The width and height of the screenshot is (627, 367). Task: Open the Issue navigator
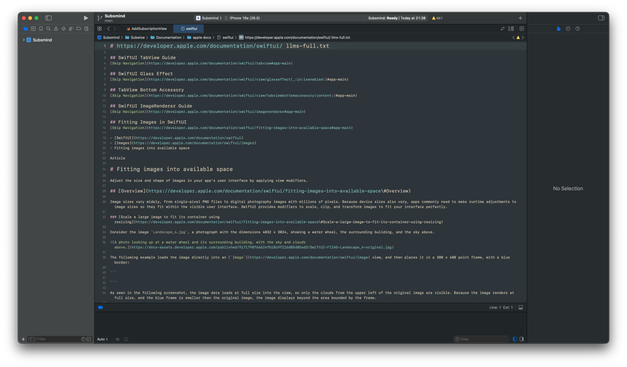56,29
